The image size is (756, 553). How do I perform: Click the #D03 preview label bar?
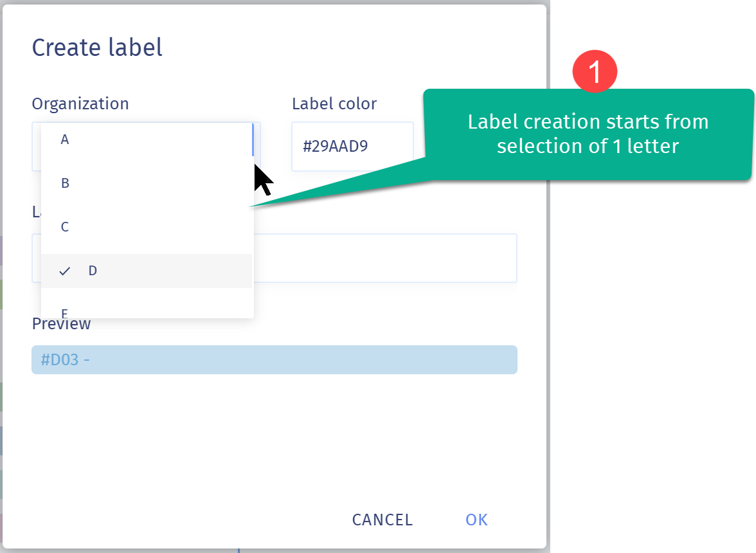tap(274, 359)
